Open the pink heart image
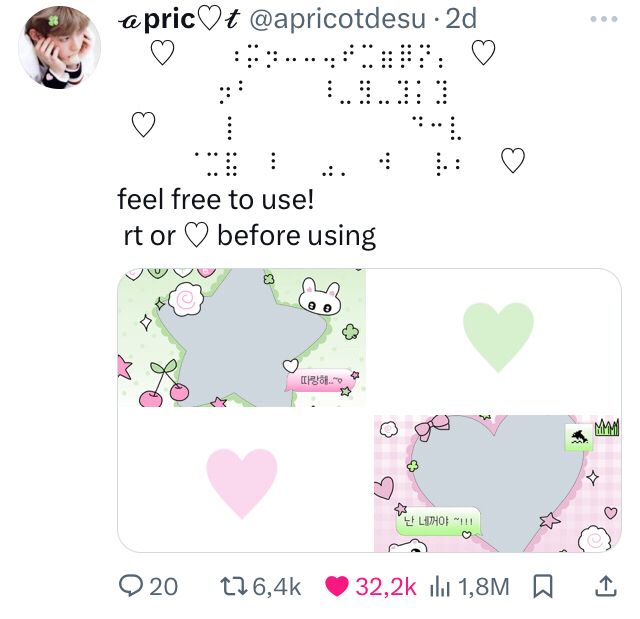This screenshot has height=619, width=640. [242, 483]
